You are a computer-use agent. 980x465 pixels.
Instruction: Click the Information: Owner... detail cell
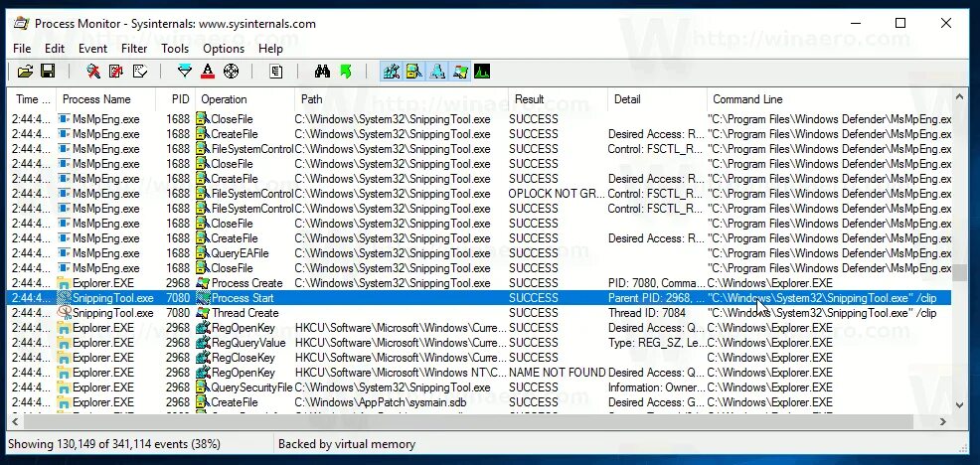coord(657,387)
